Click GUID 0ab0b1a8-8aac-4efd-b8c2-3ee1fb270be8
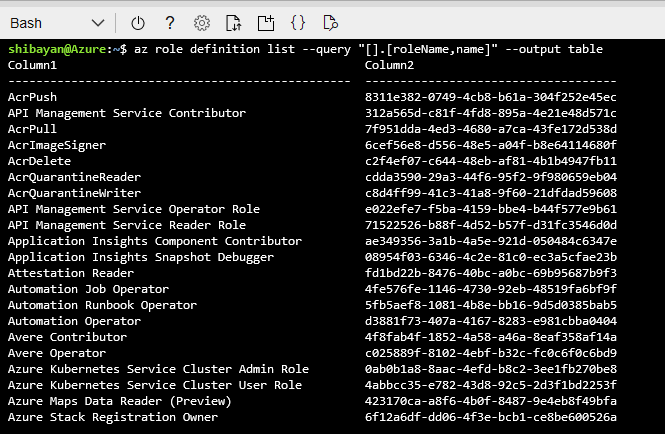665x434 pixels. 491,369
